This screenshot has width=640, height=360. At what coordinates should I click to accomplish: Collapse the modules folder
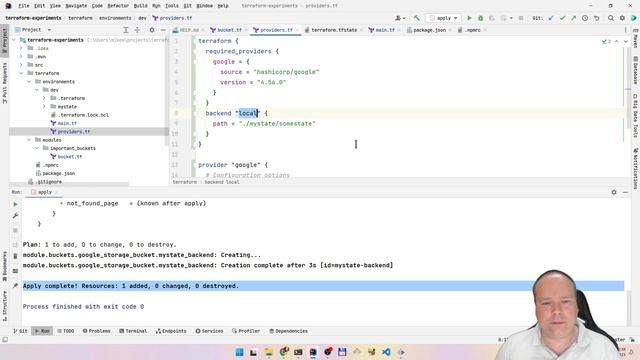[x=29, y=140]
